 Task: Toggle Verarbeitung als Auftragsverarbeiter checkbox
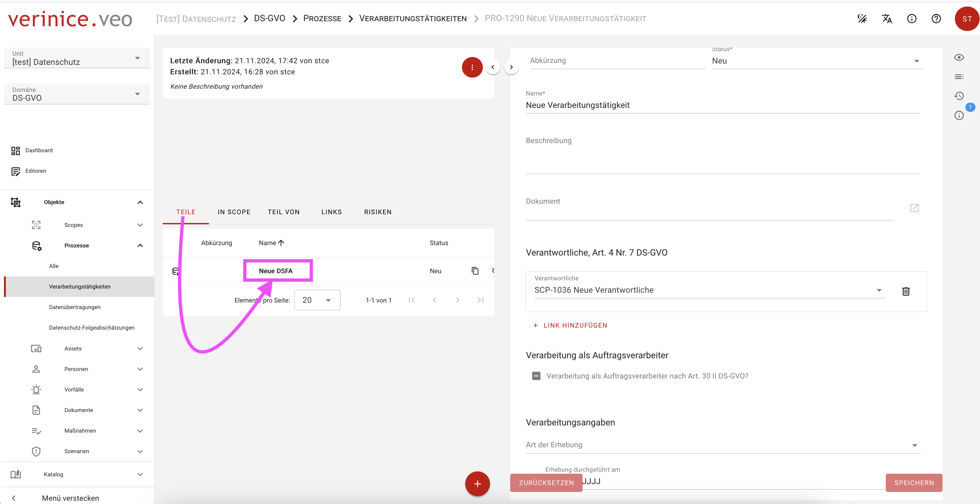coord(536,376)
